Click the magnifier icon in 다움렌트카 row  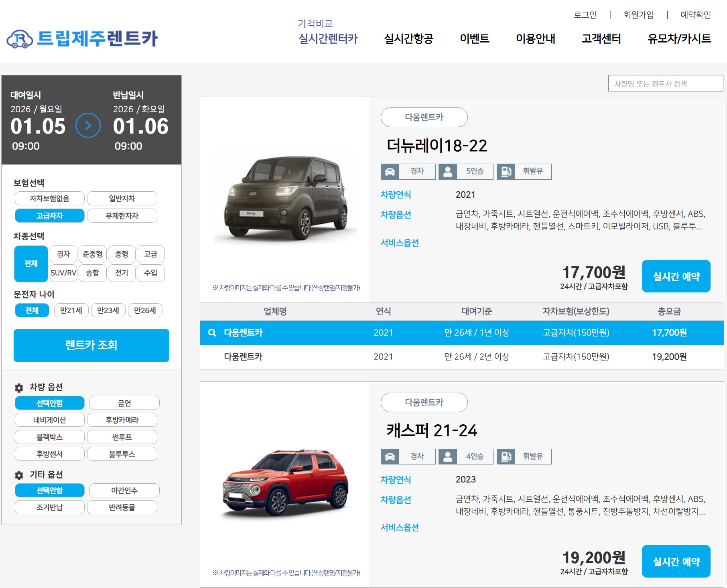[212, 333]
